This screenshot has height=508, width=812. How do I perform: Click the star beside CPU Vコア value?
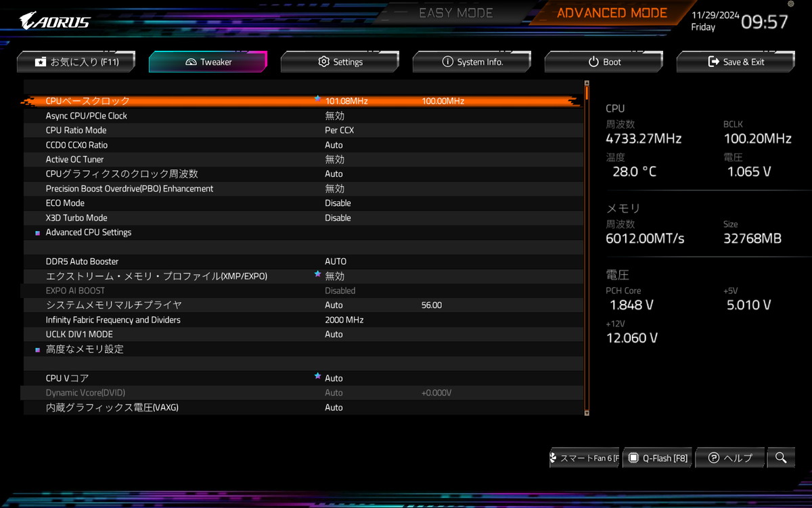click(317, 376)
